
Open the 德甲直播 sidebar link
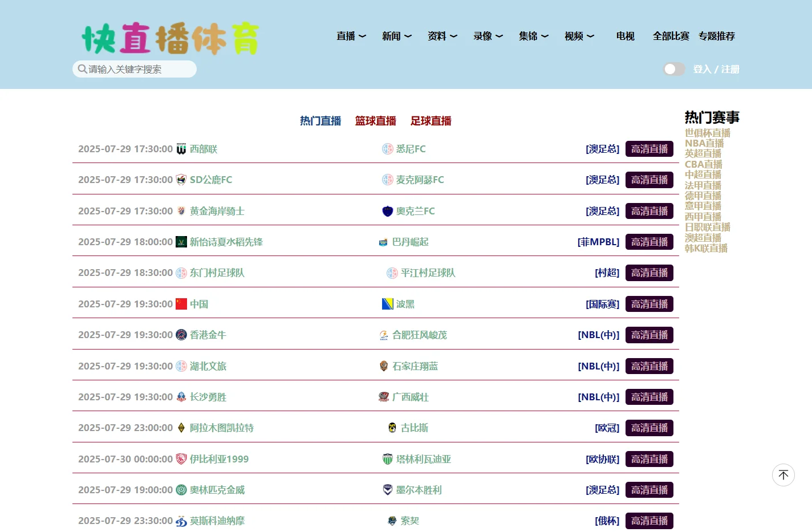(703, 196)
